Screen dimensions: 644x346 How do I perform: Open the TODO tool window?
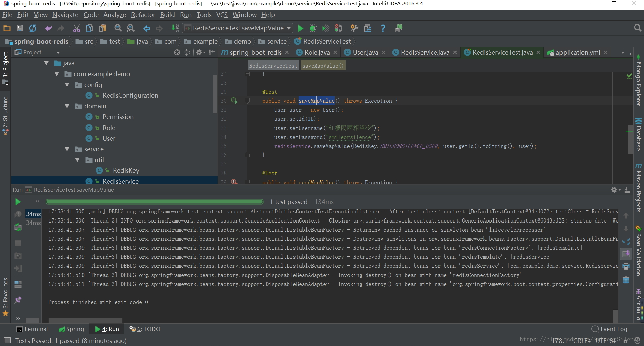[x=145, y=329]
